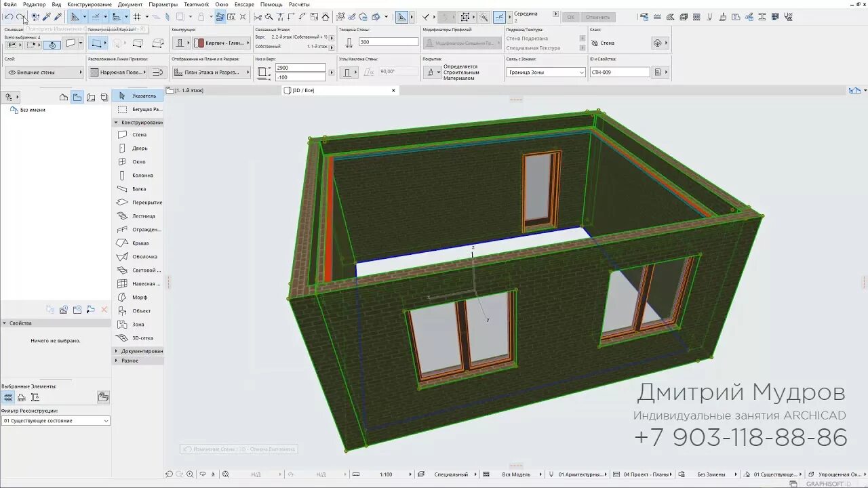This screenshot has height=488, width=868.
Task: Select the Зона tool
Action: tap(138, 325)
